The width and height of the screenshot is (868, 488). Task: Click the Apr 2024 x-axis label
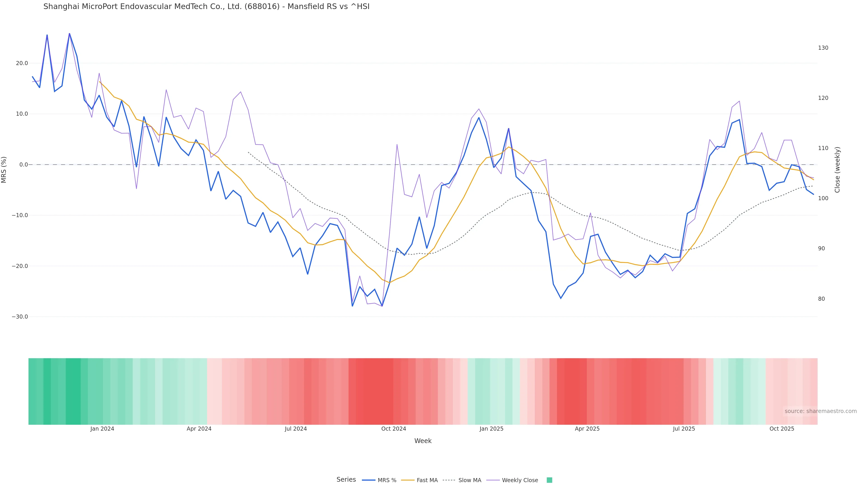(x=199, y=429)
